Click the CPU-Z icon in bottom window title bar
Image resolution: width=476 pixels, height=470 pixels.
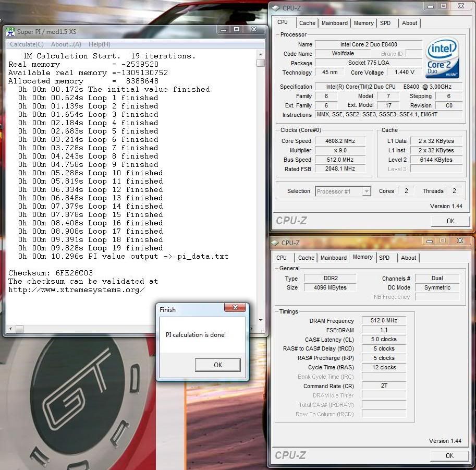click(275, 243)
